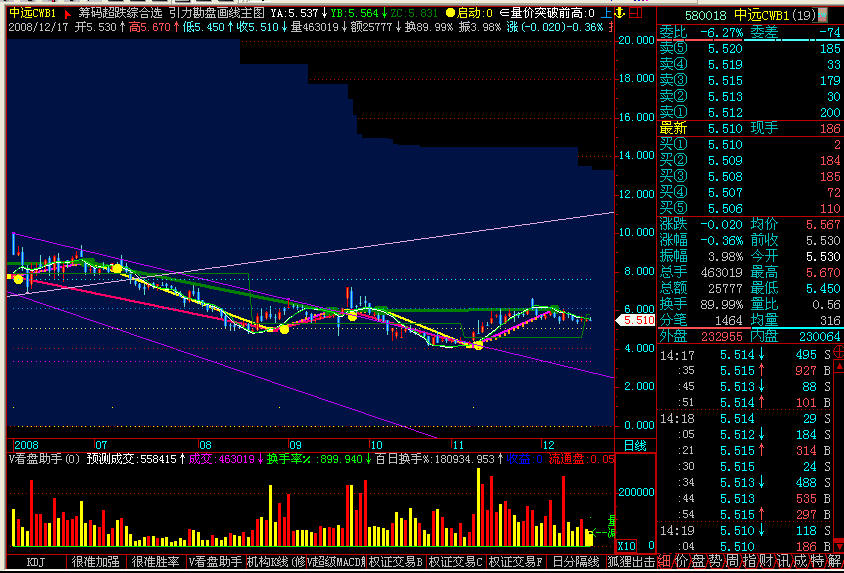Click the 最高 5.670 value
Viewport: 844px width, 573px height.
823,273
